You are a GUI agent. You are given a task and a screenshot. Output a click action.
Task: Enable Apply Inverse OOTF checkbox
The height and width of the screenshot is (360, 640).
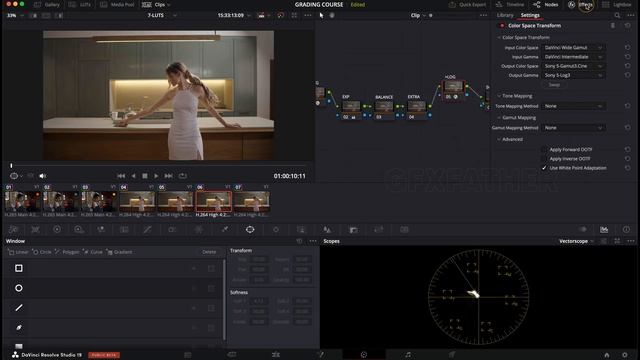[x=544, y=159]
